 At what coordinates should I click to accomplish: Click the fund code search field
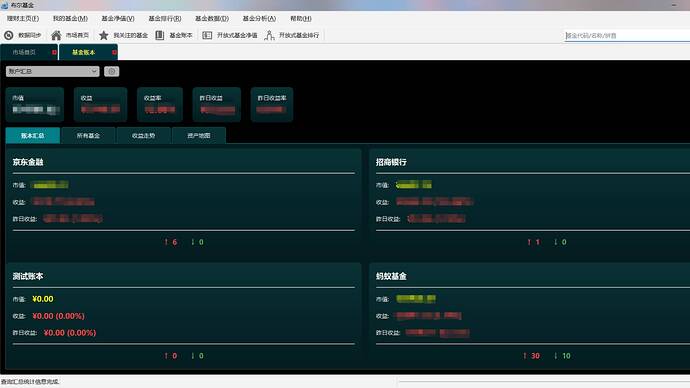[627, 35]
